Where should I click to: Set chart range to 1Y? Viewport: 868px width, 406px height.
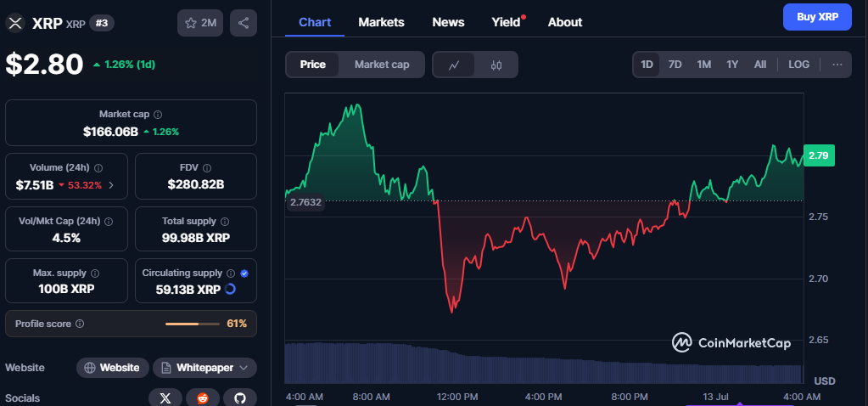732,65
